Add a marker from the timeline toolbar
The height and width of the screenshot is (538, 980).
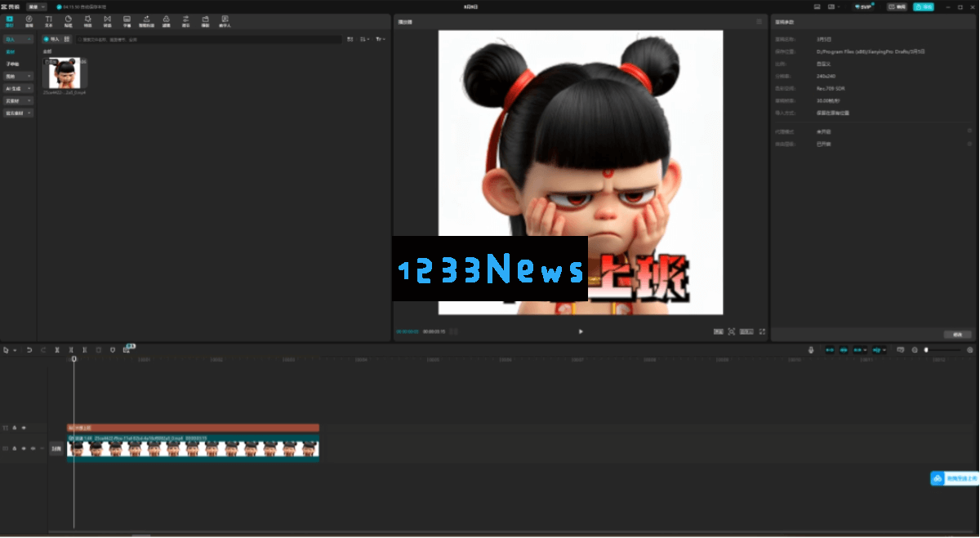[x=113, y=350]
